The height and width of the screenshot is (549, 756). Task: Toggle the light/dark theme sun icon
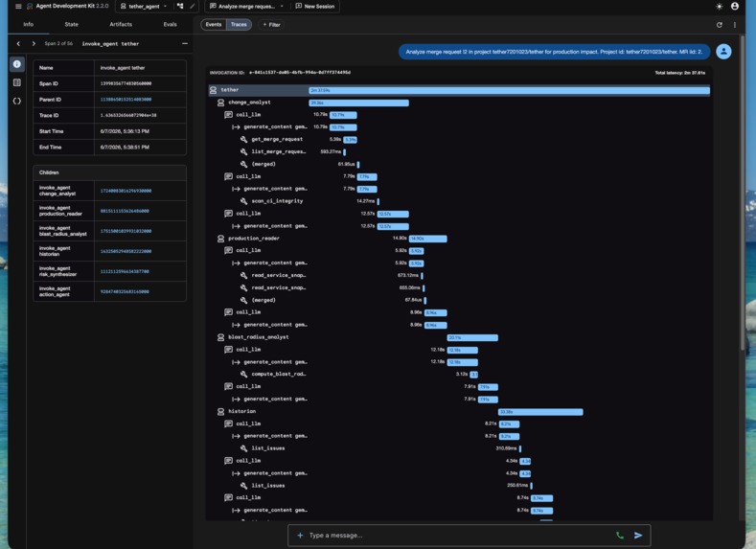720,7
